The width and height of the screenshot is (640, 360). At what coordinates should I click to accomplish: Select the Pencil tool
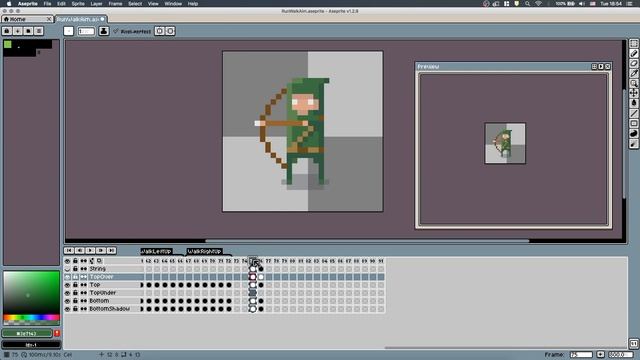point(633,53)
